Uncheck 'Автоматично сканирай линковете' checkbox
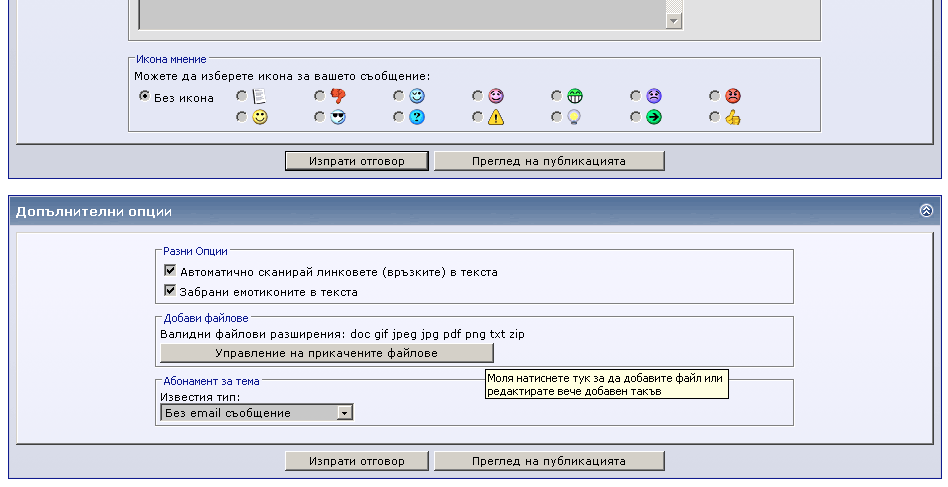This screenshot has height=487, width=948. tap(169, 271)
